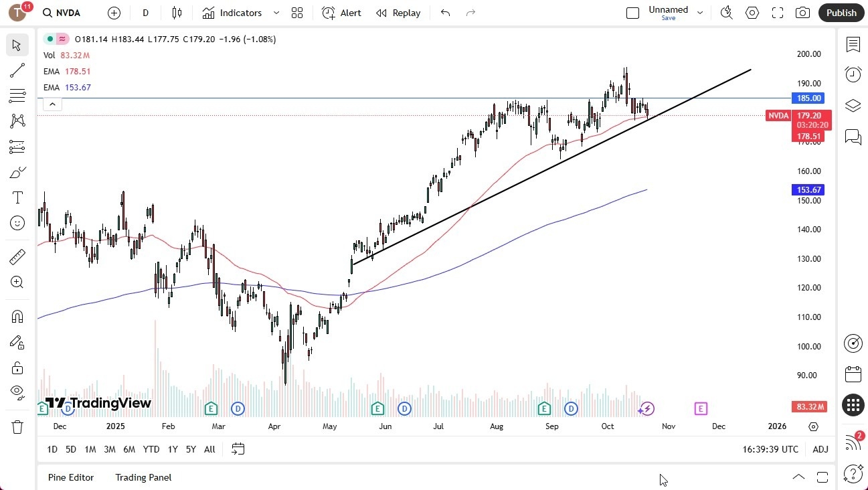Open the Emoji drawing tool
The height and width of the screenshot is (490, 868).
(17, 223)
